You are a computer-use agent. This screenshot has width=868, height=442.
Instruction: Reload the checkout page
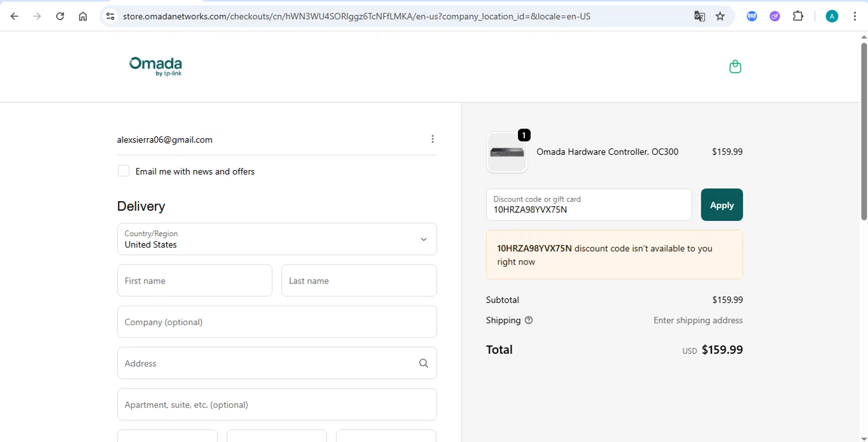60,16
